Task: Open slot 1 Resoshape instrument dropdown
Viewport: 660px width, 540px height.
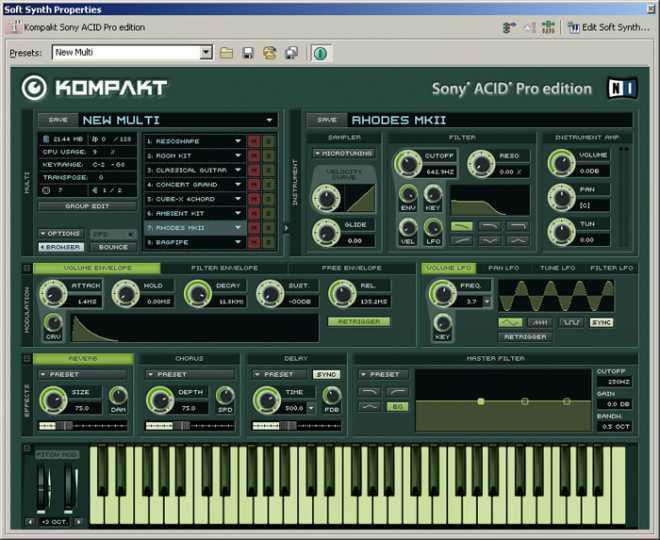Action: [x=238, y=141]
